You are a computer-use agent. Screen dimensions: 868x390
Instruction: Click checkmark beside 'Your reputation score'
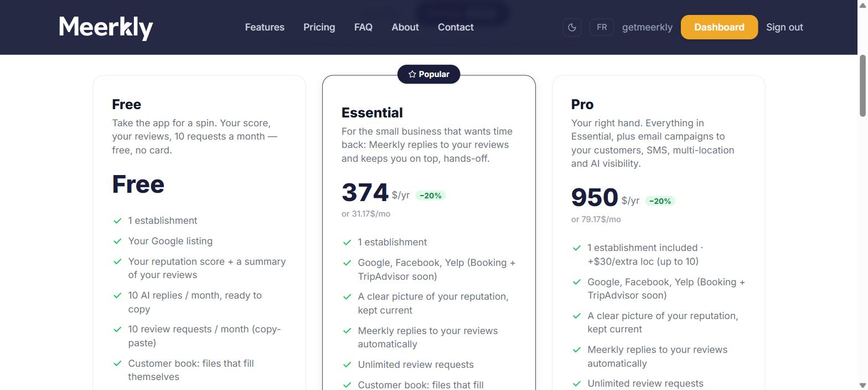tap(117, 261)
